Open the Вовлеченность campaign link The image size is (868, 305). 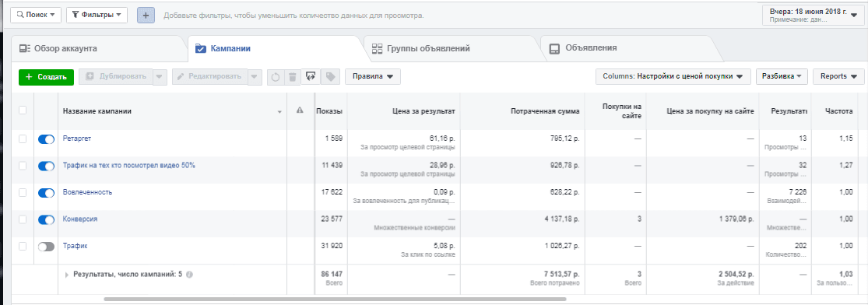tap(87, 192)
